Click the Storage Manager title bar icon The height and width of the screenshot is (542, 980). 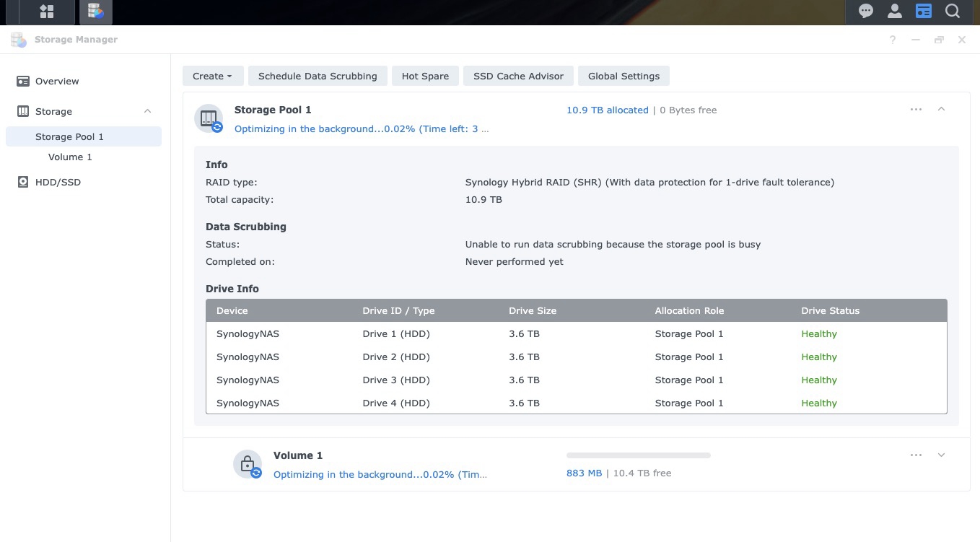click(19, 40)
